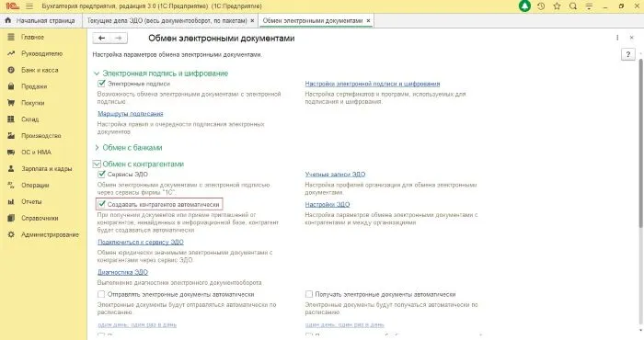Click the Производство factory icon
This screenshot has height=340, width=644.
[x=11, y=136]
